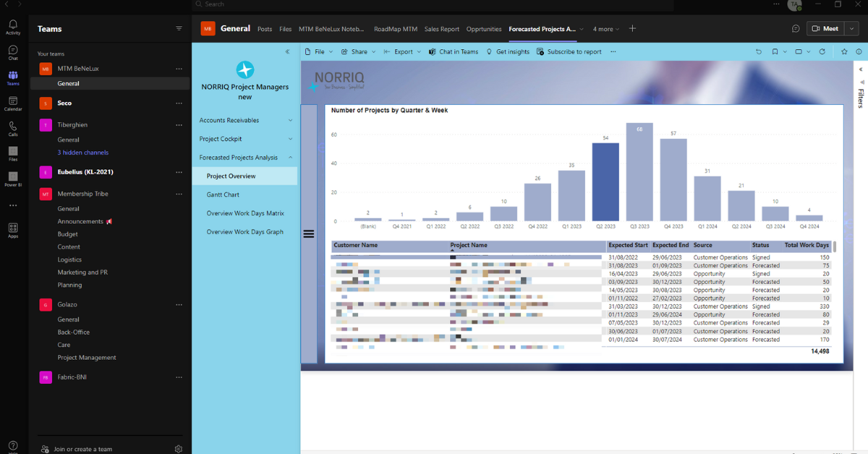This screenshot has width=868, height=454.
Task: Click Get insights button
Action: tap(508, 52)
